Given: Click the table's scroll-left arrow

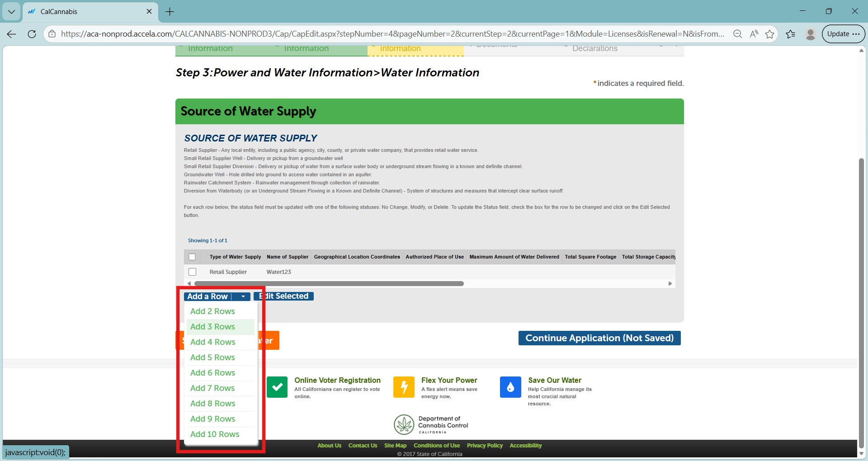Looking at the screenshot, I should 189,283.
